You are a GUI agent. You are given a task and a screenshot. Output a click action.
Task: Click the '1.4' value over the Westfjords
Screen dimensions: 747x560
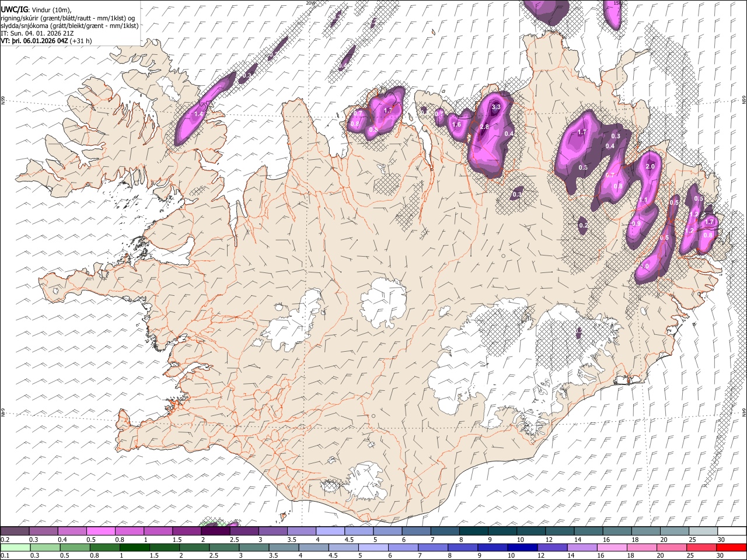pos(198,114)
